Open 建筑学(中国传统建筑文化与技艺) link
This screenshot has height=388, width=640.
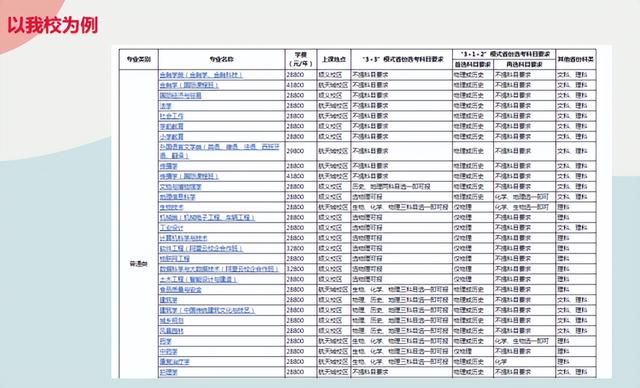(207, 310)
